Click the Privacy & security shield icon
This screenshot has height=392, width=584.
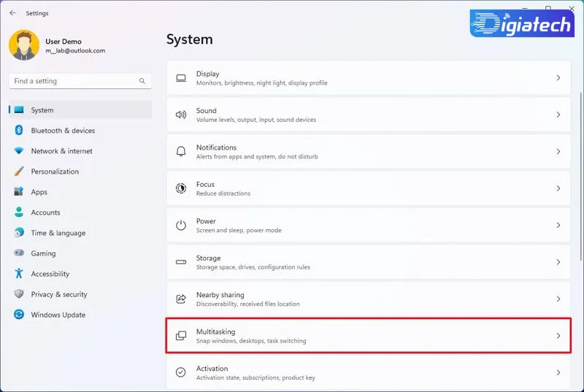19,293
